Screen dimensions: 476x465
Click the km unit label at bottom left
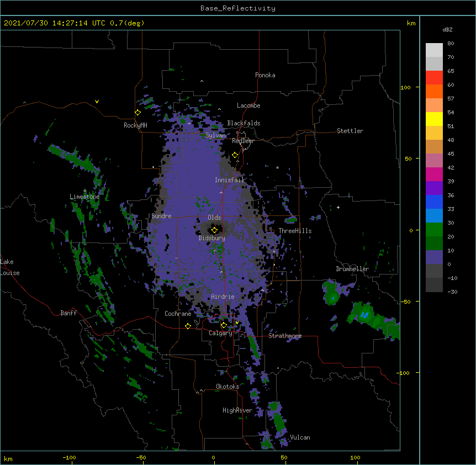coord(8,458)
